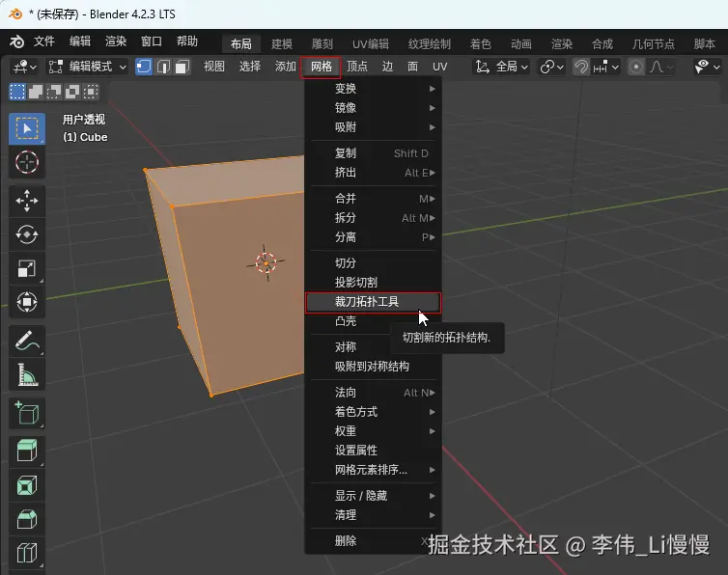Set selection mode to subtract selection

54,92
